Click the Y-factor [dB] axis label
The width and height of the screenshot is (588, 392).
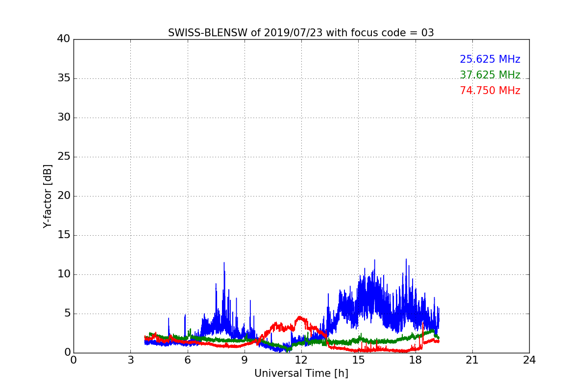[48, 196]
